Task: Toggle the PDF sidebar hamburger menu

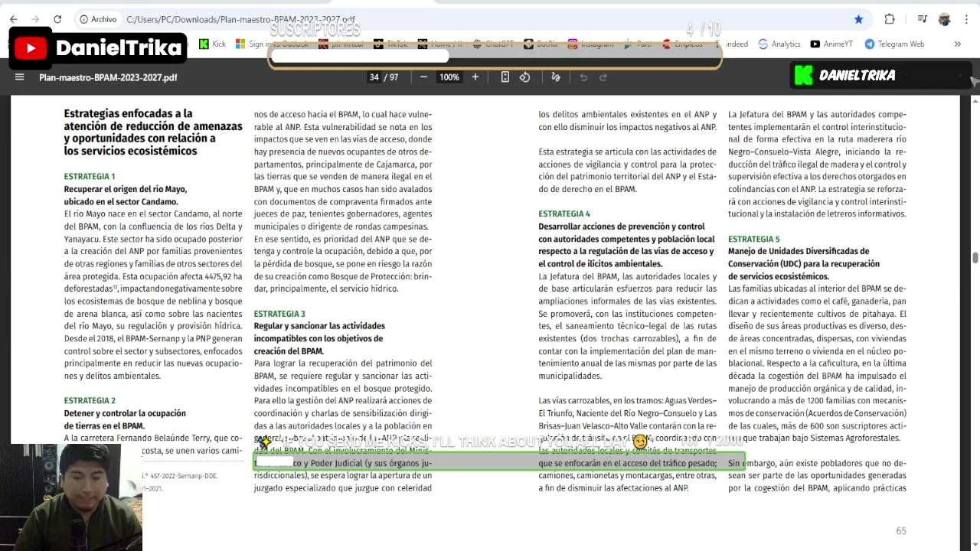Action: click(x=19, y=77)
